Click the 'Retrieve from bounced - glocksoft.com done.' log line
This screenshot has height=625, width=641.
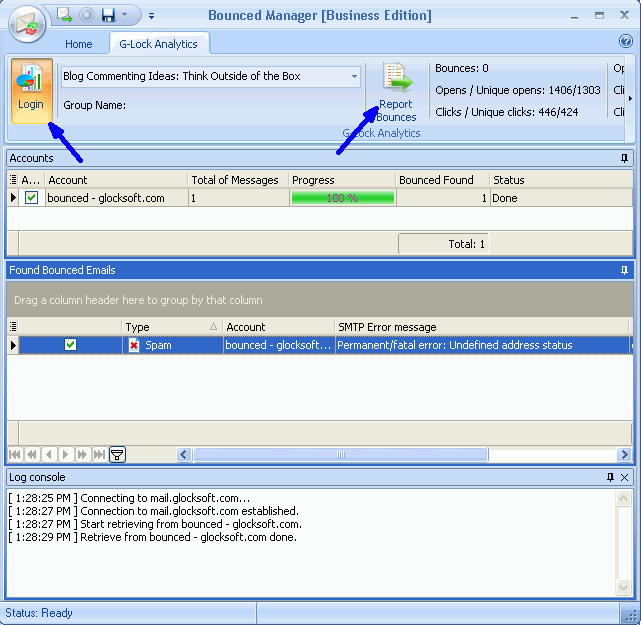(x=152, y=537)
